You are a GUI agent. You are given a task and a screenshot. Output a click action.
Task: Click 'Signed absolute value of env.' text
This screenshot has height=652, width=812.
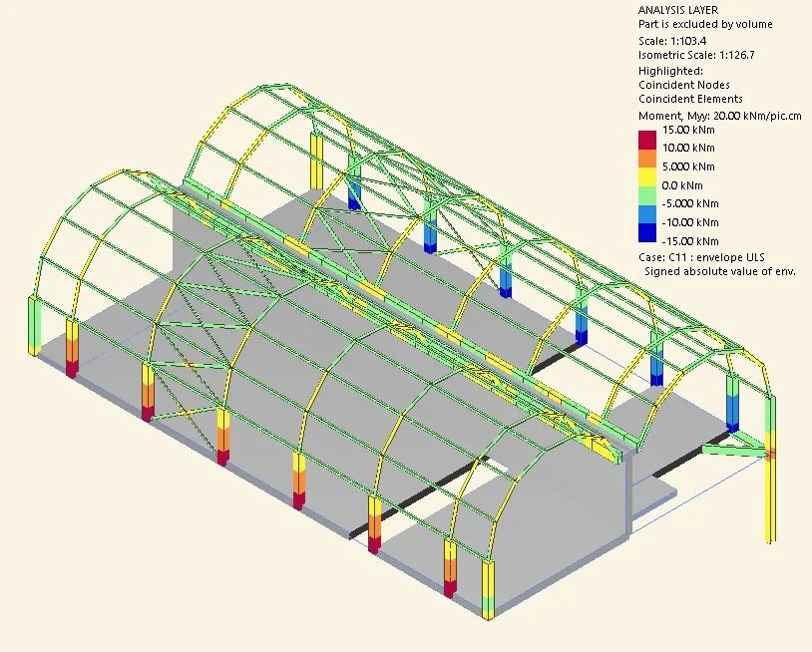coord(720,271)
